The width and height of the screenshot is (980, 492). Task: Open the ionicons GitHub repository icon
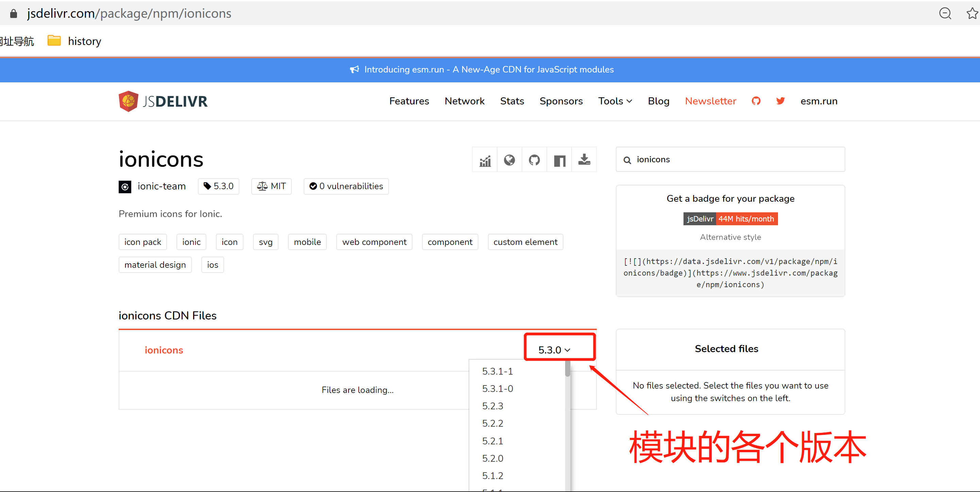[534, 160]
